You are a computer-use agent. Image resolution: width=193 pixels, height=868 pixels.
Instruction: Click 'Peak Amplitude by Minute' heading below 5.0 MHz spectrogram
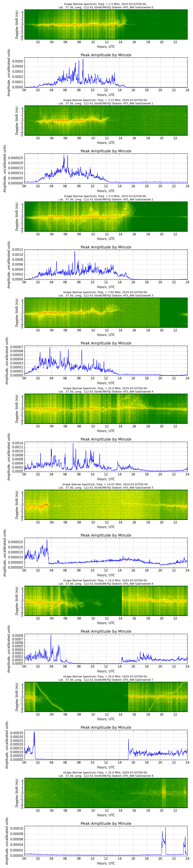[106, 247]
